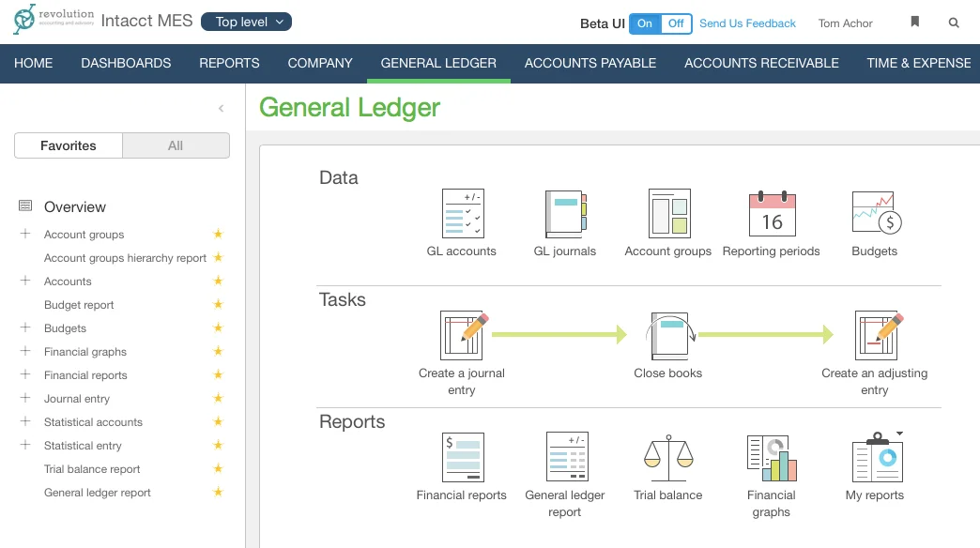Open the GL accounts icon
Image resolution: width=980 pixels, height=548 pixels.
click(463, 213)
